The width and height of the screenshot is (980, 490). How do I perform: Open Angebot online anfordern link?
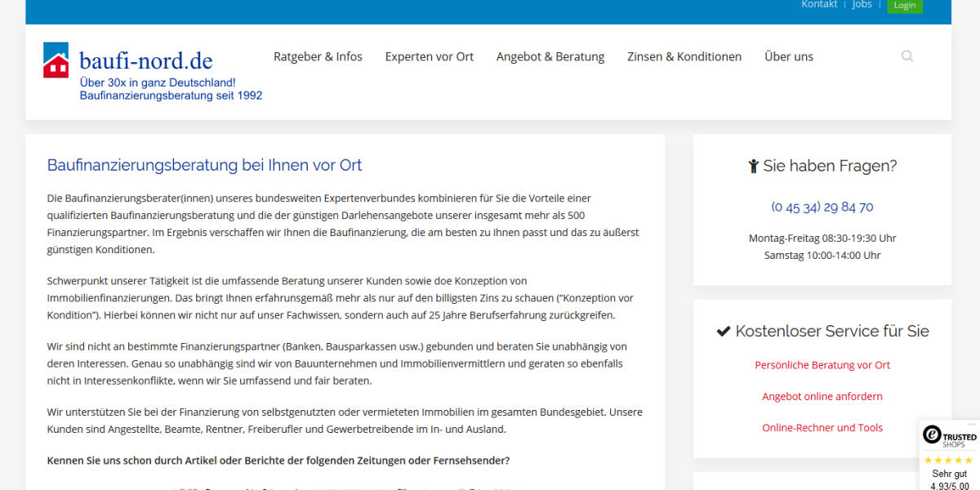click(822, 396)
